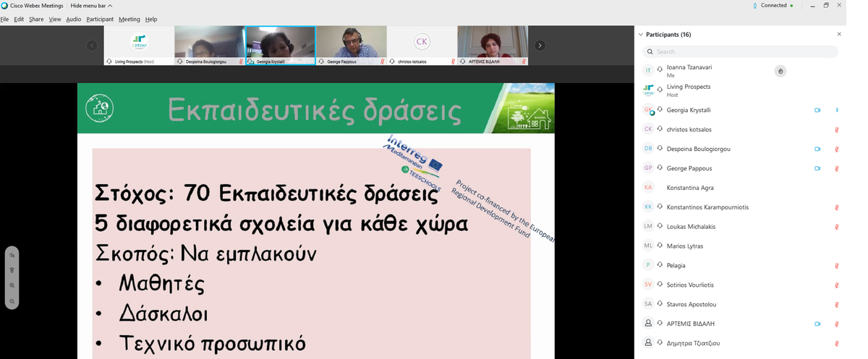Click Despoina Boulogiorgou's camera icon in list
The image size is (868, 359).
817,149
